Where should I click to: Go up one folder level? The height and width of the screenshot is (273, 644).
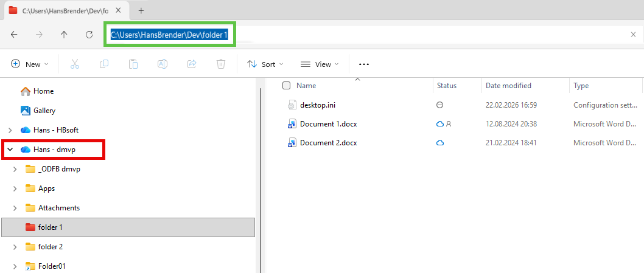64,35
